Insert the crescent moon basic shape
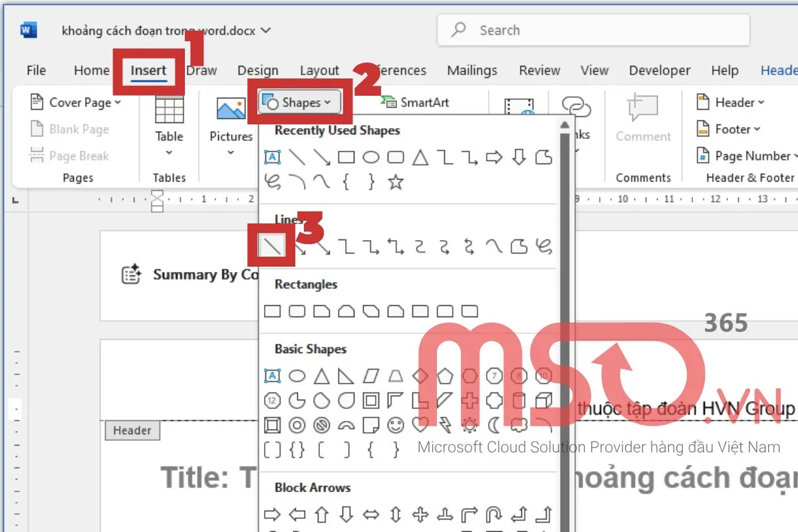Image resolution: width=798 pixels, height=532 pixels. tap(494, 424)
